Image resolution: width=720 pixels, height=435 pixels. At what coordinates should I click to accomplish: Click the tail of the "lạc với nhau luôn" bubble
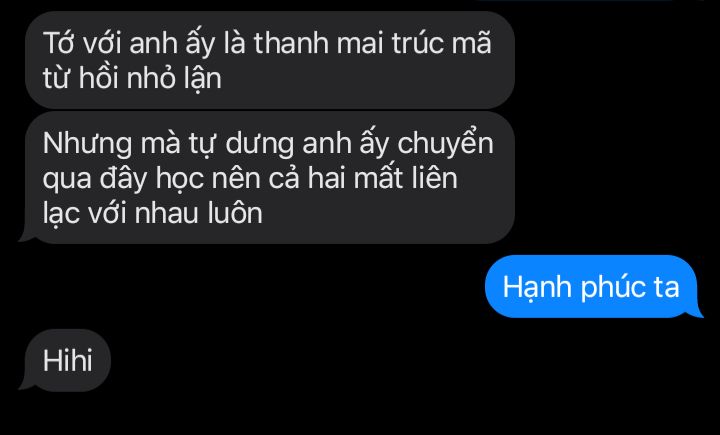pos(25,237)
